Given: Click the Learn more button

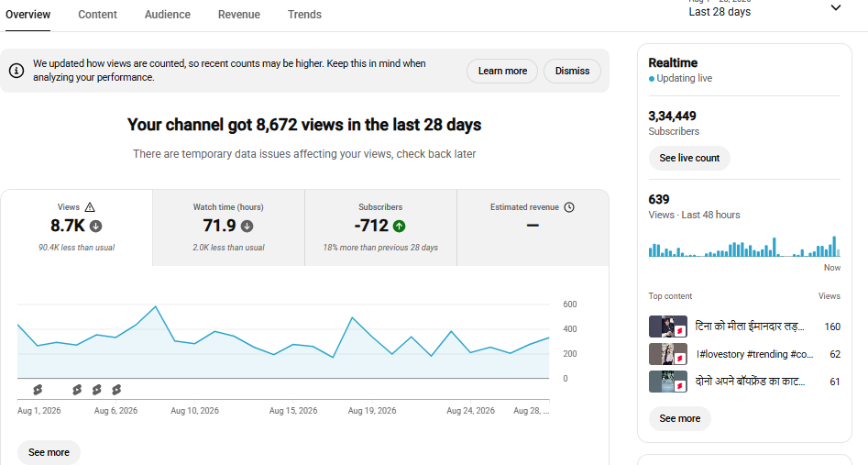Looking at the screenshot, I should click(502, 71).
